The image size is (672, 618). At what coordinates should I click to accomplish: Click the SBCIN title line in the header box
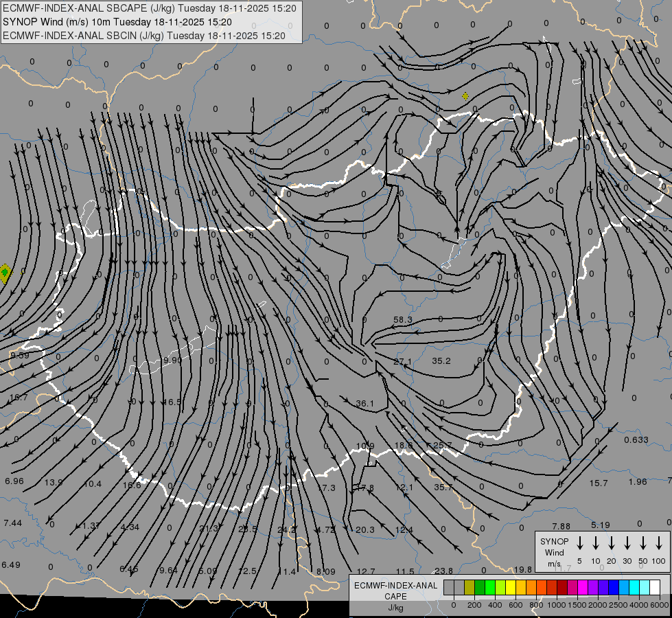(x=144, y=36)
